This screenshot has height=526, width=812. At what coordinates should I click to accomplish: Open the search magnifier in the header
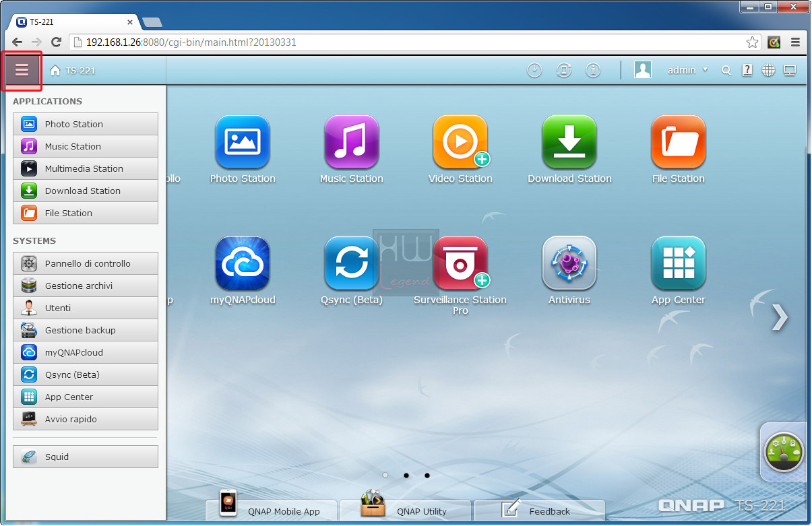[x=726, y=70]
